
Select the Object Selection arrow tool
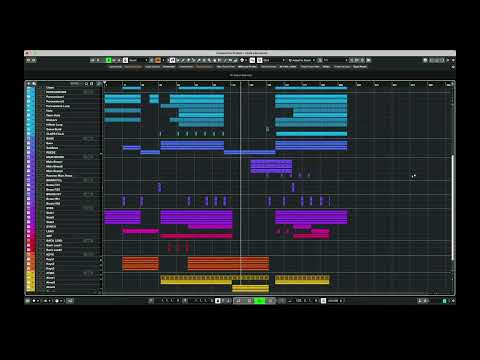[172, 60]
